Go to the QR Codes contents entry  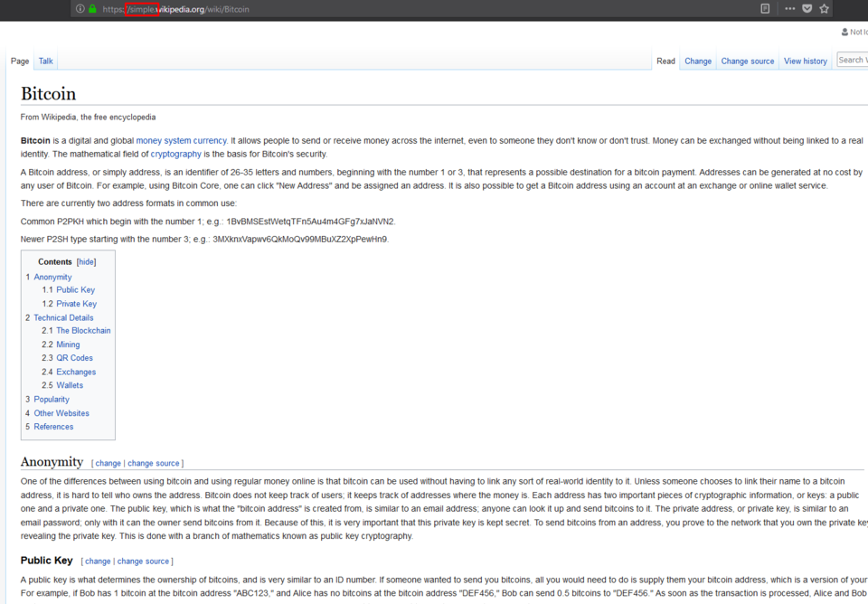tap(74, 358)
